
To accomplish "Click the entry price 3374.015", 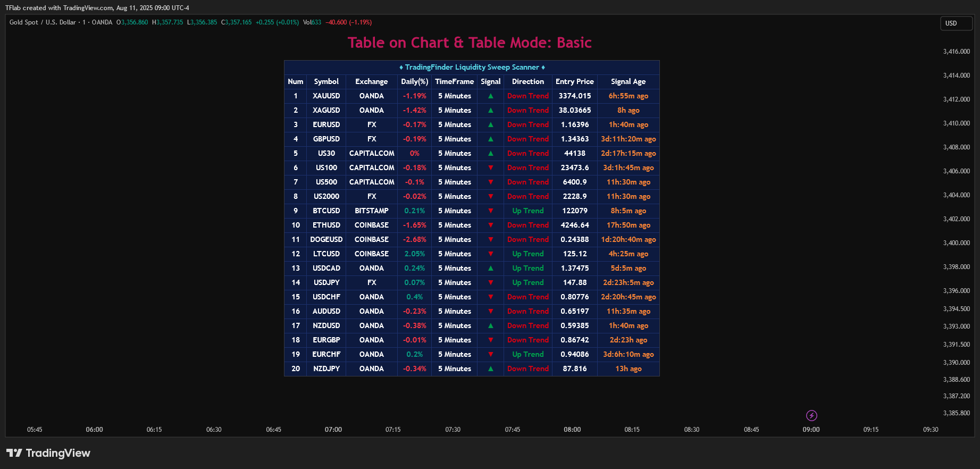I will [575, 96].
